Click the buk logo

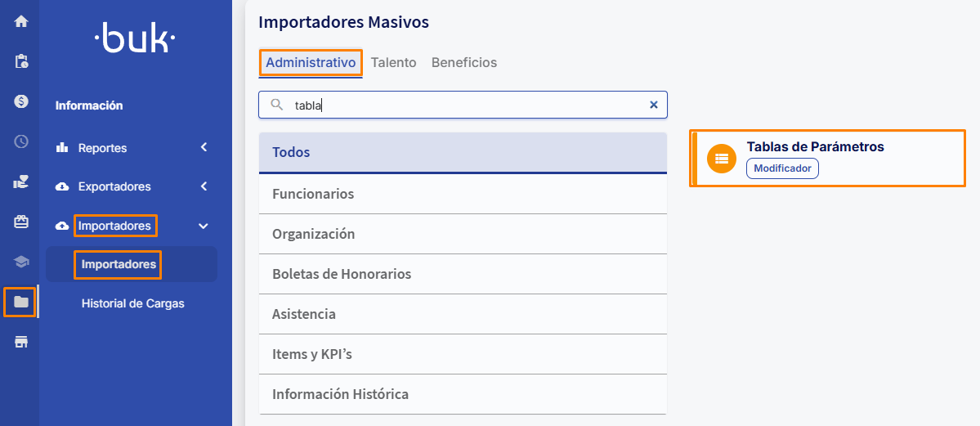pyautogui.click(x=135, y=38)
